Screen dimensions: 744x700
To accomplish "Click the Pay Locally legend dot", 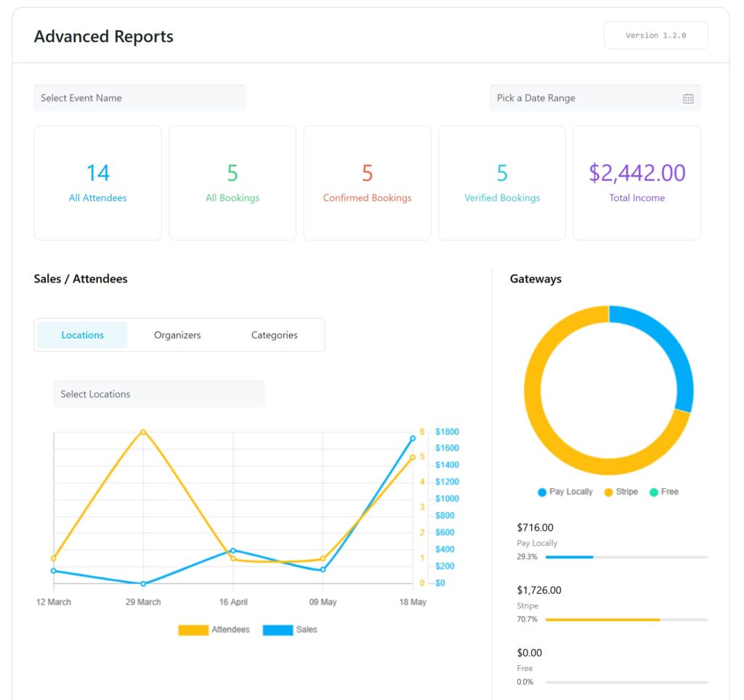I will 541,492.
